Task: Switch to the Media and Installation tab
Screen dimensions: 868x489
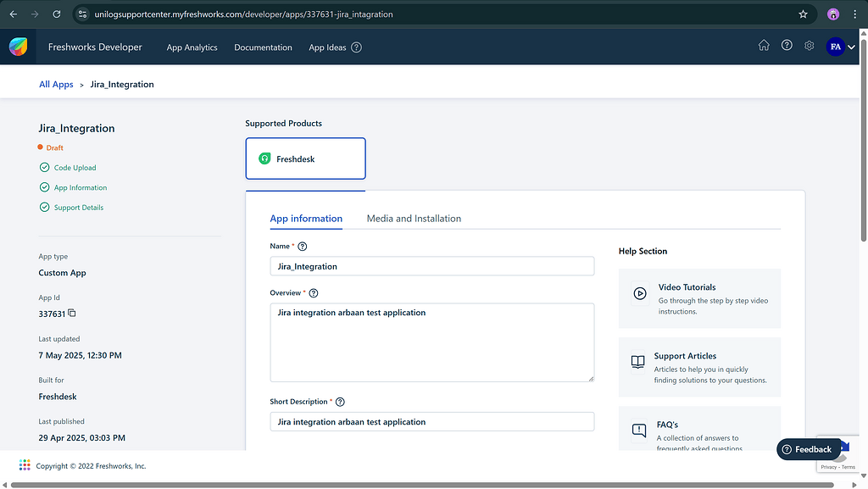Action: 414,218
